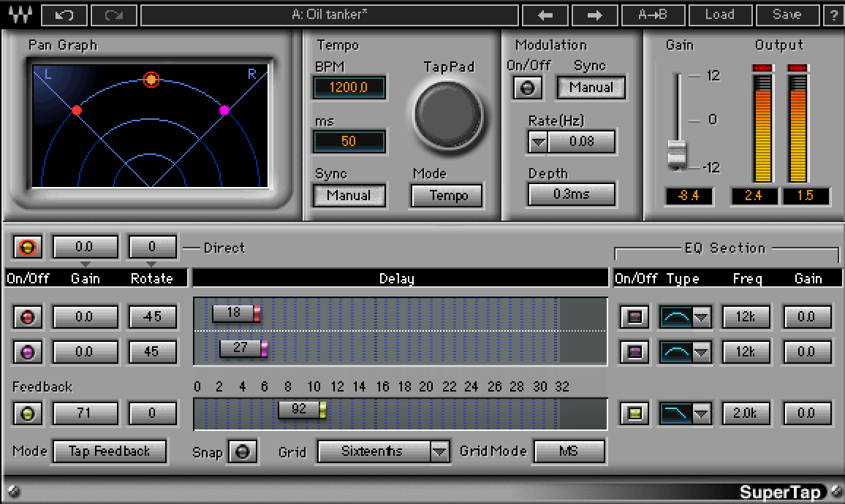Select the tap 2 EQ gain value
The image size is (845, 504).
point(806,352)
